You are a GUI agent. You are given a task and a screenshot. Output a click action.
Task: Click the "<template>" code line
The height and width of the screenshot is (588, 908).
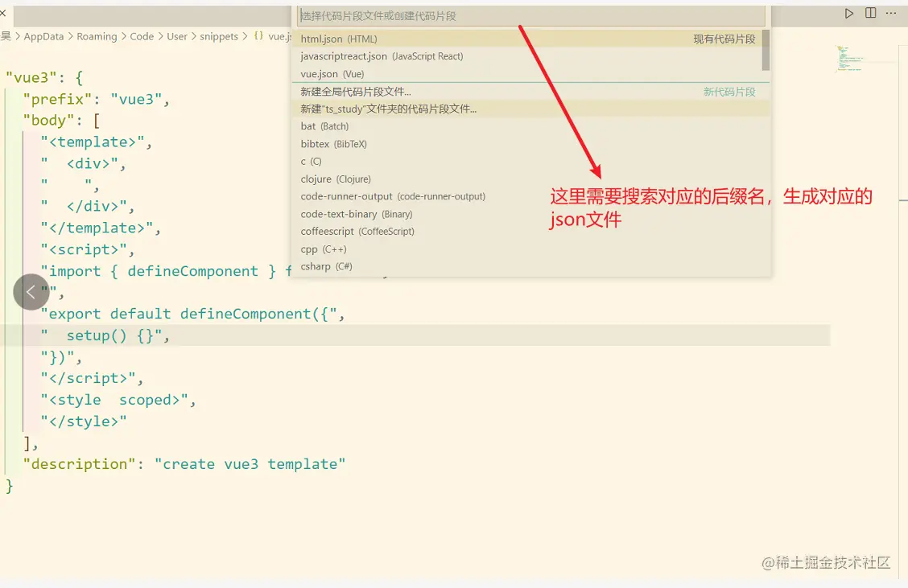pyautogui.click(x=96, y=142)
